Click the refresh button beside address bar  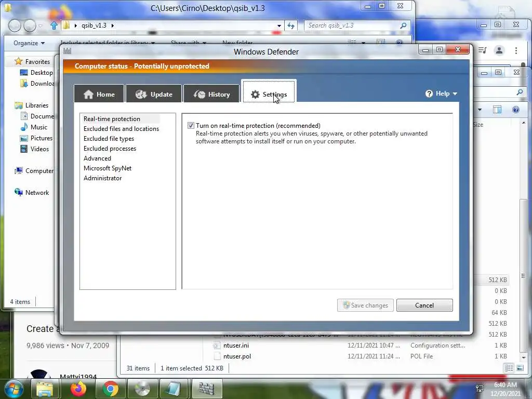[x=291, y=25]
